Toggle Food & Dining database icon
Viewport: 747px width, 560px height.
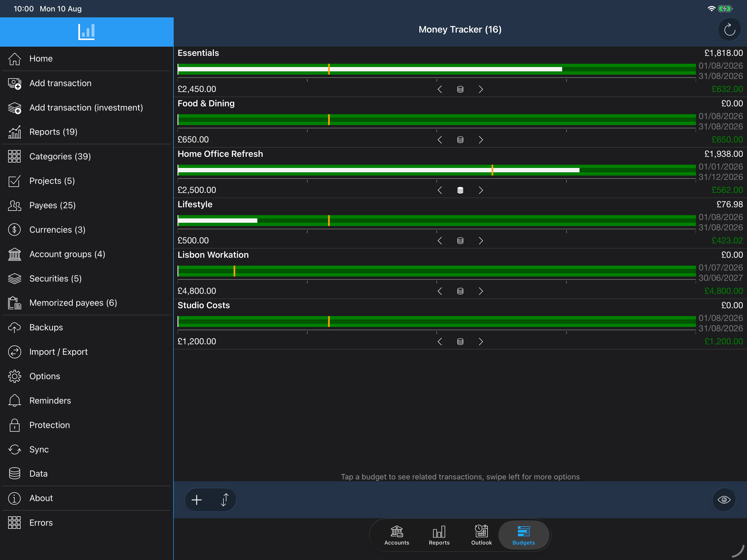click(460, 140)
